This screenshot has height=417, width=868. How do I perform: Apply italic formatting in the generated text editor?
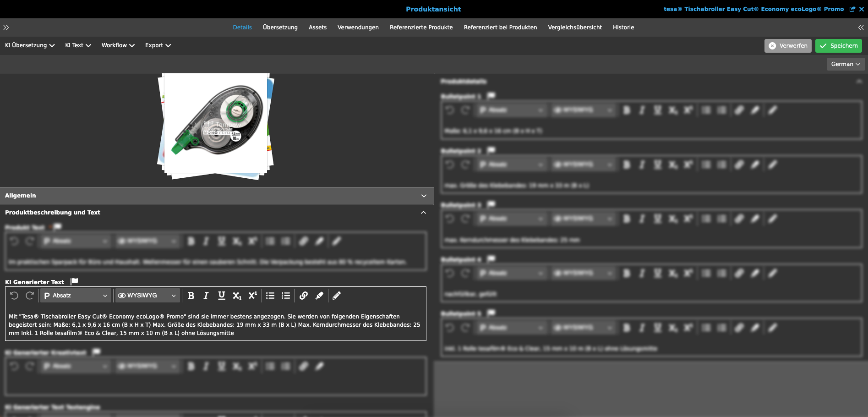[206, 296]
